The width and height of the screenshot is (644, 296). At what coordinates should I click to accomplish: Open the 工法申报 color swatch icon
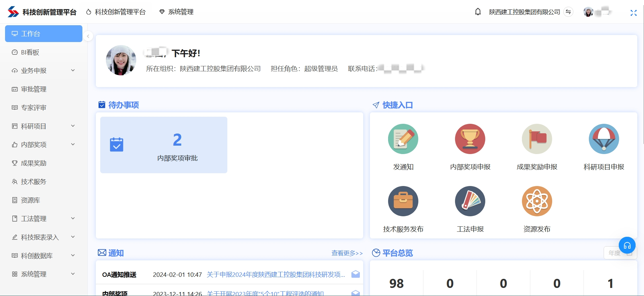[x=470, y=201]
